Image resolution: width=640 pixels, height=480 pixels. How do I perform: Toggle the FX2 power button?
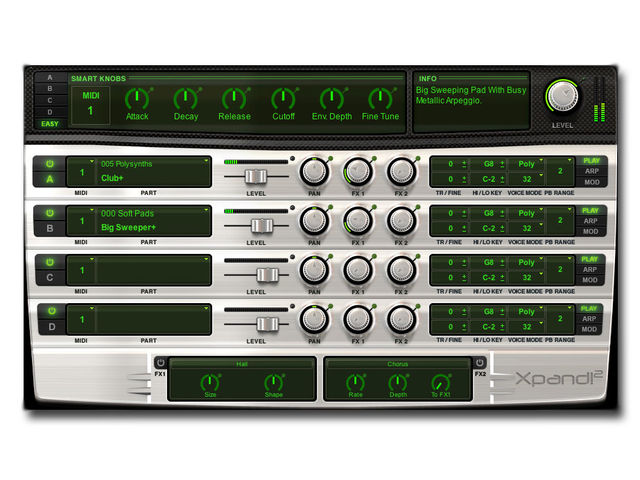480,362
